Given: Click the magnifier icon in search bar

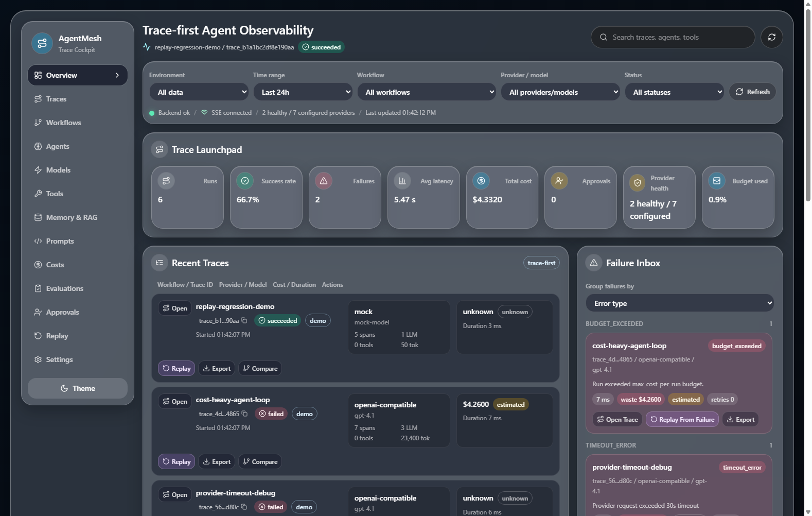Looking at the screenshot, I should pos(604,37).
